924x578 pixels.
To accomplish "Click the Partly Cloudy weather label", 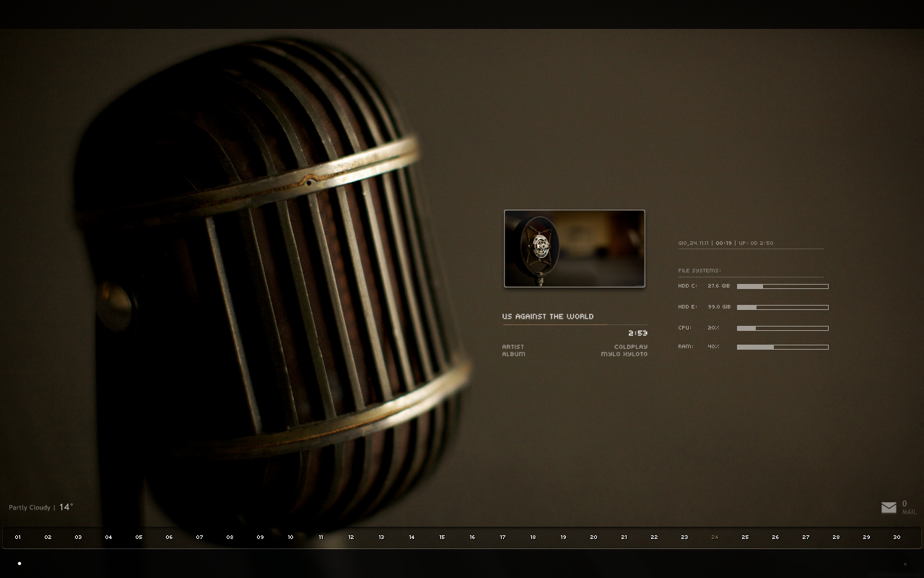I will coord(30,508).
